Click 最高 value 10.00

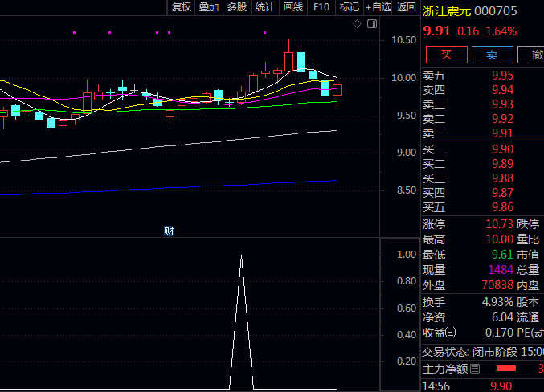(x=499, y=239)
